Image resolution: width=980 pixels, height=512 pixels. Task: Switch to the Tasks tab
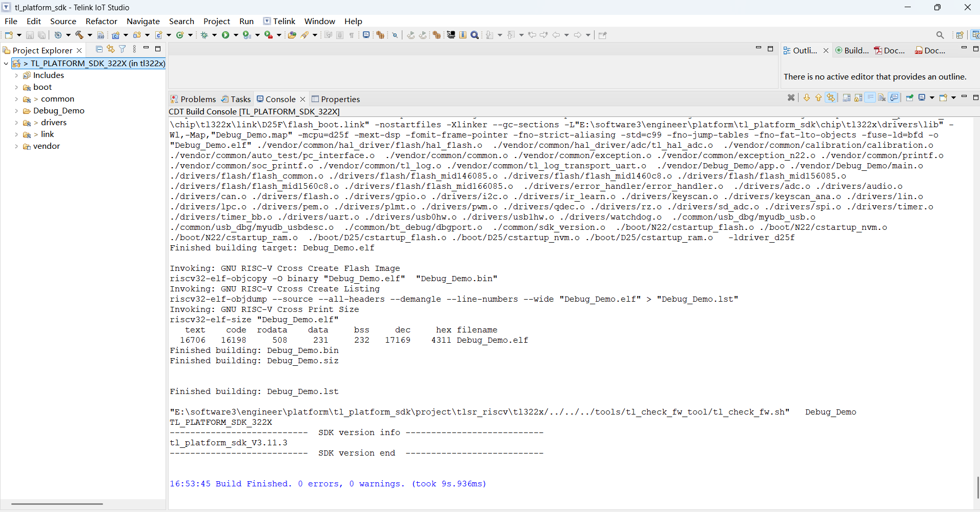click(236, 99)
